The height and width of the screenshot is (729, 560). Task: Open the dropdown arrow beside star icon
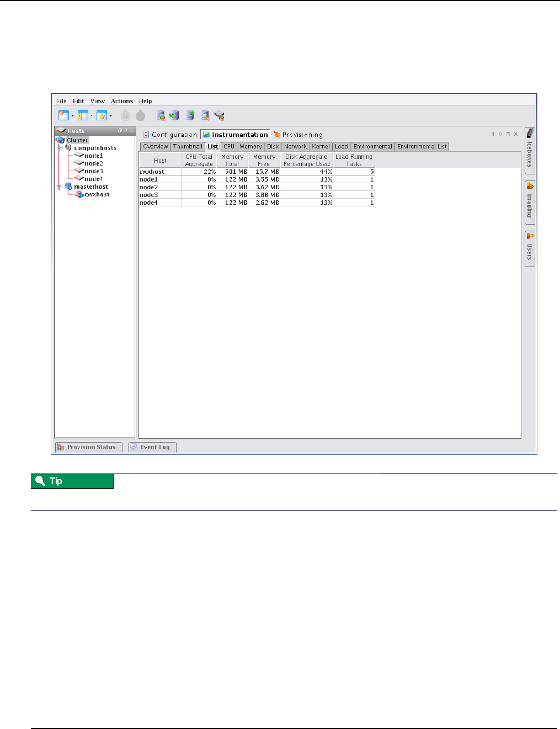tap(110, 116)
